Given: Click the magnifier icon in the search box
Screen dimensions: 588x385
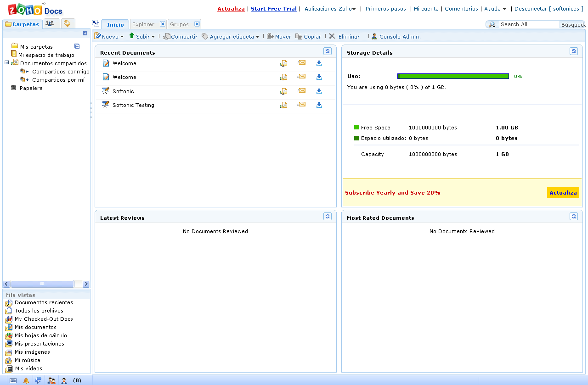Looking at the screenshot, I should (x=492, y=24).
